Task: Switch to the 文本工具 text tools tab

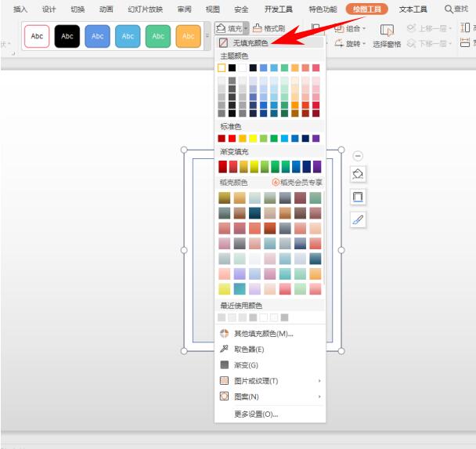Action: coord(413,9)
